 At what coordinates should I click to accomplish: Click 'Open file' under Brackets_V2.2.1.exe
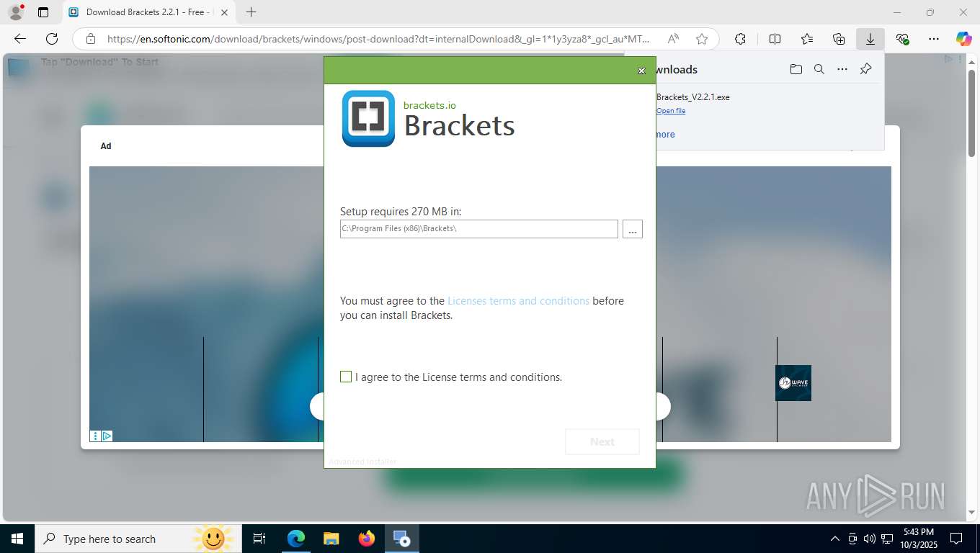(671, 111)
